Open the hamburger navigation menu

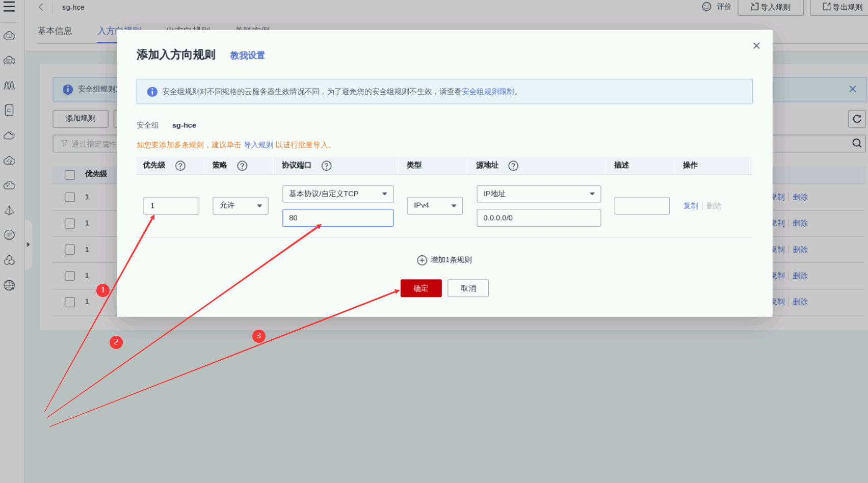pos(9,7)
